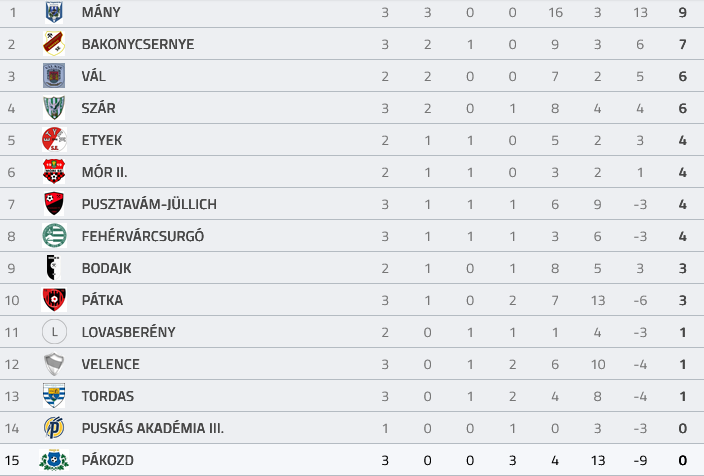Click the Etyek red round badge

click(54, 140)
